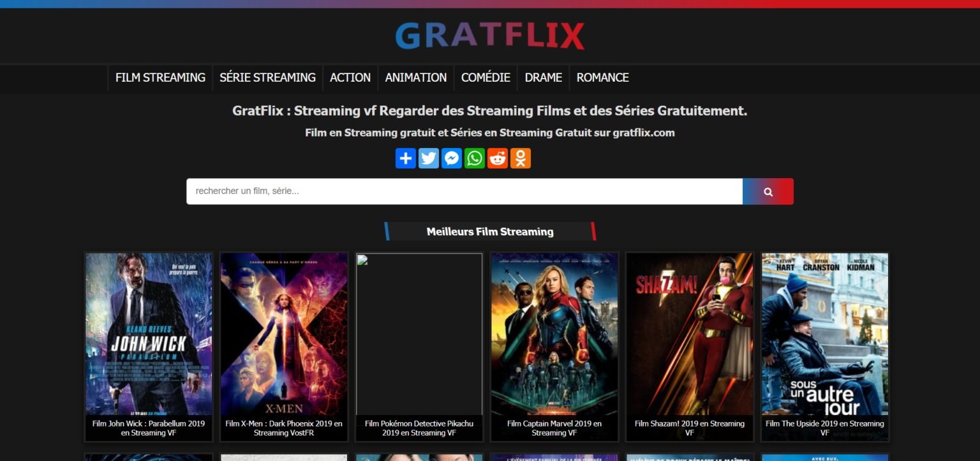This screenshot has height=461, width=980.
Task: Focus the film and série search field
Action: (x=464, y=192)
